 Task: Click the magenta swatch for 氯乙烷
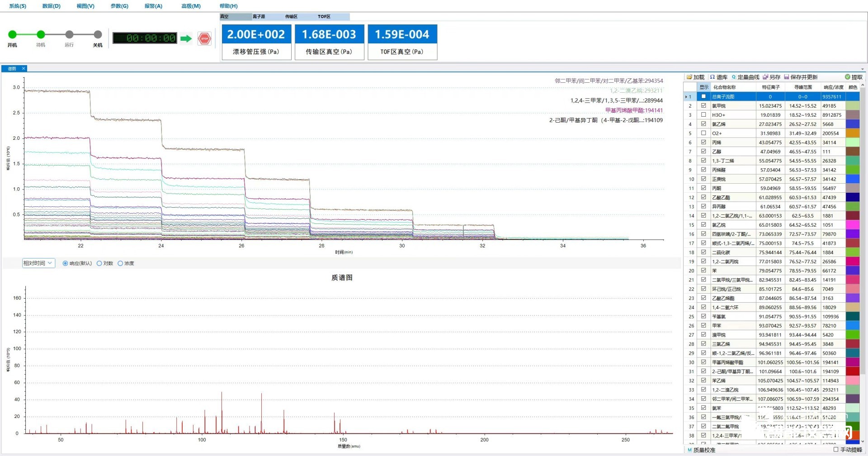853,224
